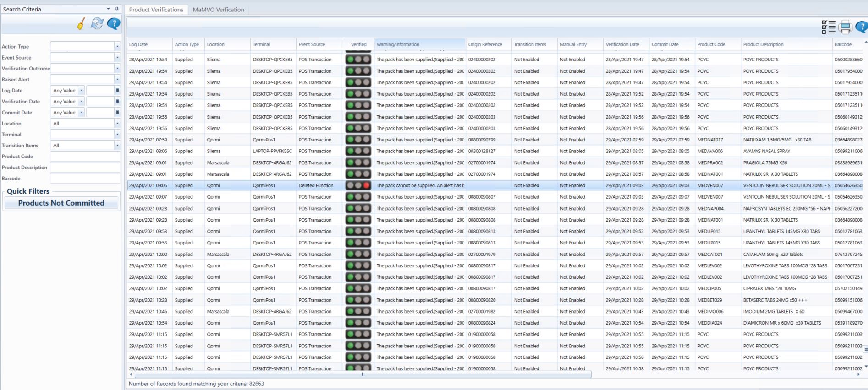Click verified traffic light for MEDNAT017 row
The width and height of the screenshot is (868, 390).
point(358,140)
